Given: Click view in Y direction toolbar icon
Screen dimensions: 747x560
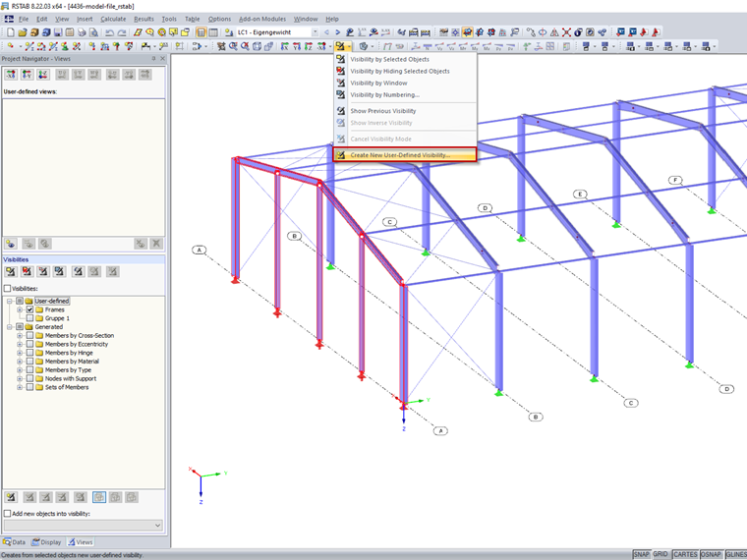Looking at the screenshot, I should (297, 46).
